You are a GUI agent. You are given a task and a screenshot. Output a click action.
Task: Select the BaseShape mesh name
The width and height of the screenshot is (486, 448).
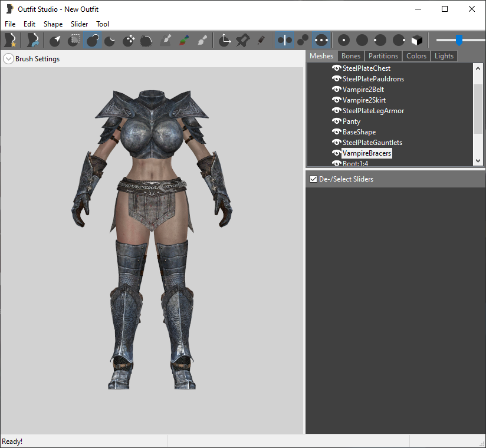point(359,132)
